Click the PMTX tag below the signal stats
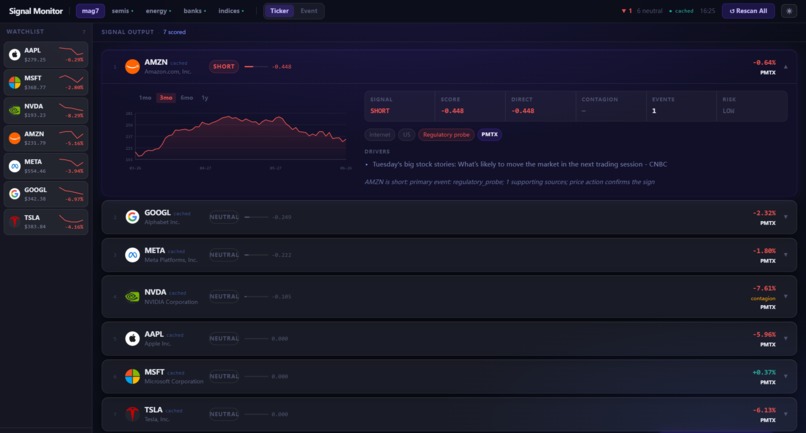The height and width of the screenshot is (433, 806). [x=489, y=135]
